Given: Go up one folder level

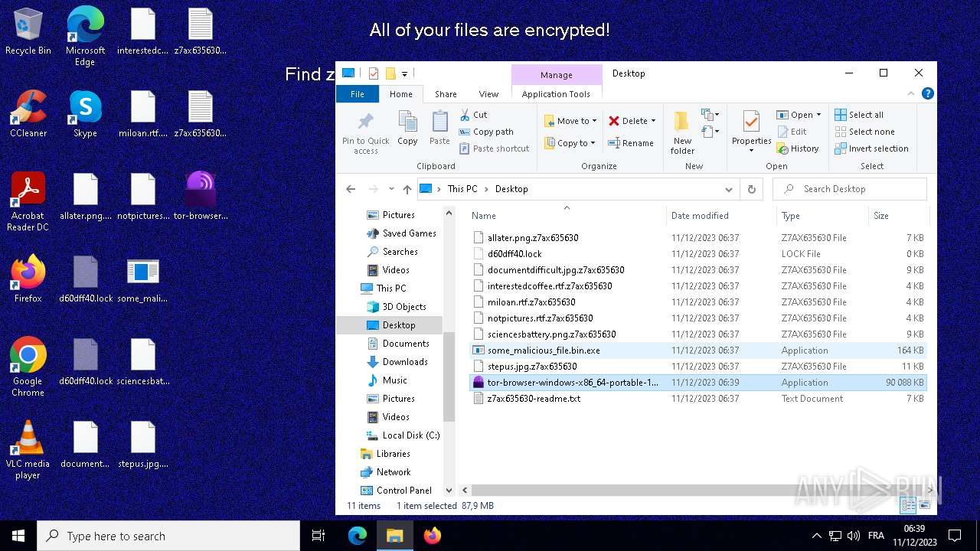Looking at the screenshot, I should (x=407, y=189).
